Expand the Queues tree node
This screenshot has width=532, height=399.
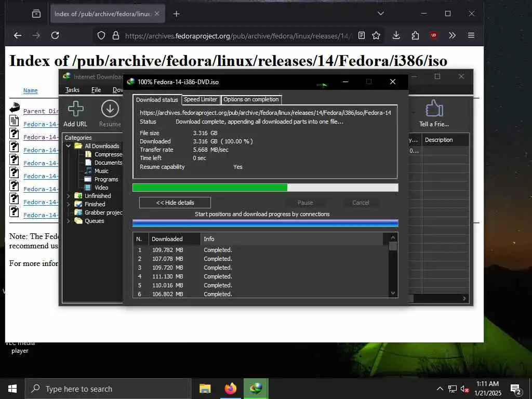pos(69,221)
